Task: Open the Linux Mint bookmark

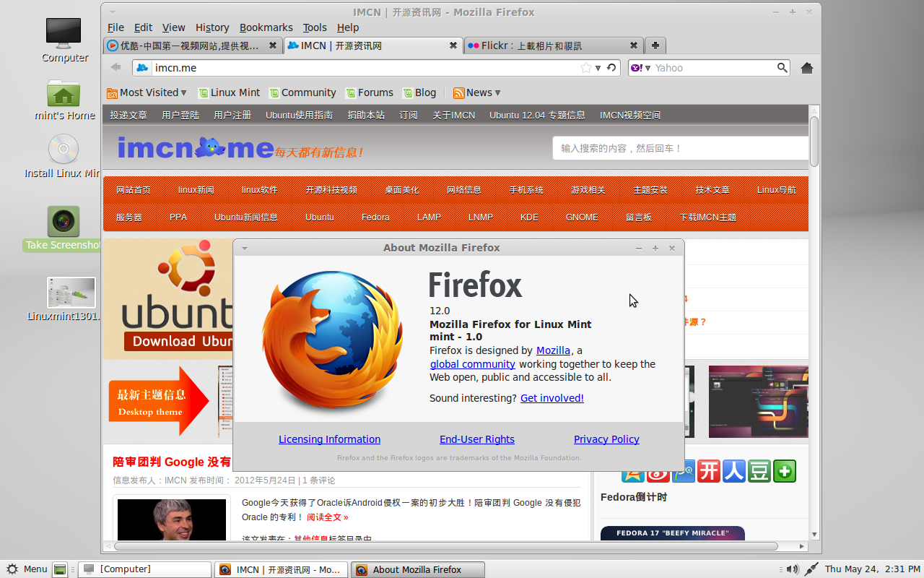Action: click(x=229, y=92)
